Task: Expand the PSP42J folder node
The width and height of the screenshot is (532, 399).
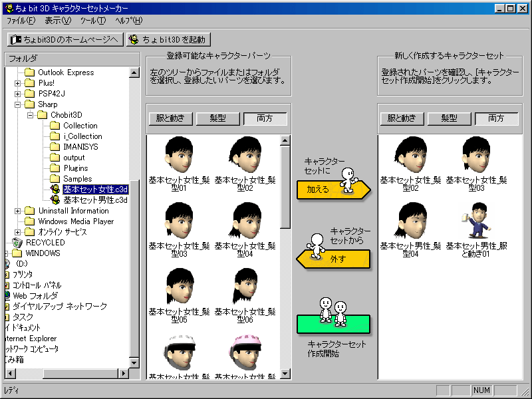Action: point(18,94)
